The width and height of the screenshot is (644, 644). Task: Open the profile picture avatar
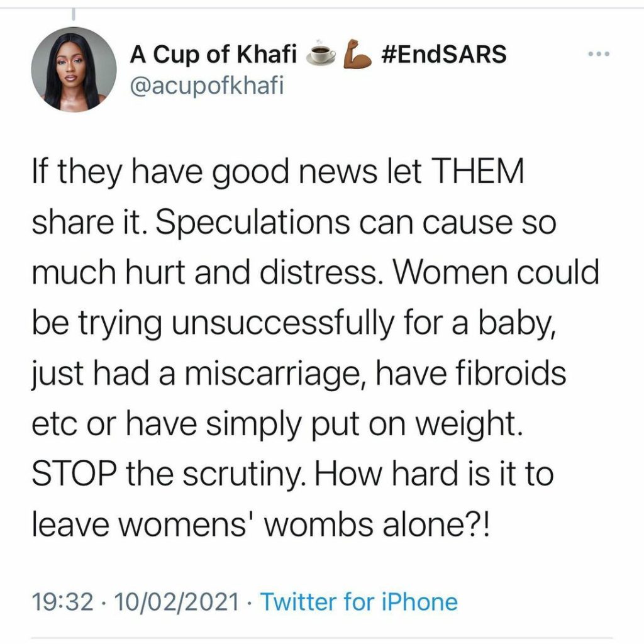74,69
